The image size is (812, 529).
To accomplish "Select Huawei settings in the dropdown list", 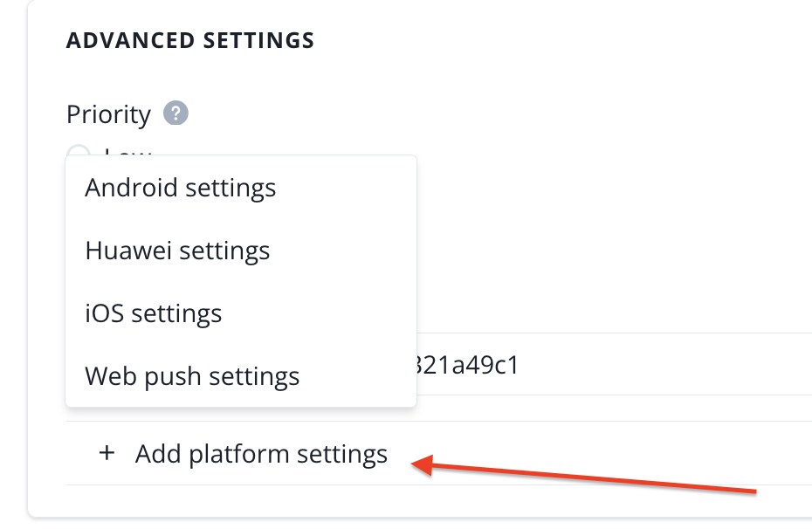I will tap(177, 251).
